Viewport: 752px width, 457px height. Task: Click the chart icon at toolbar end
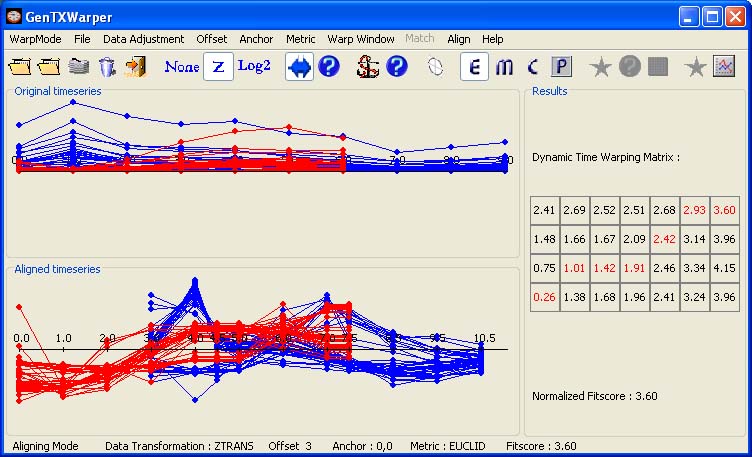(724, 67)
